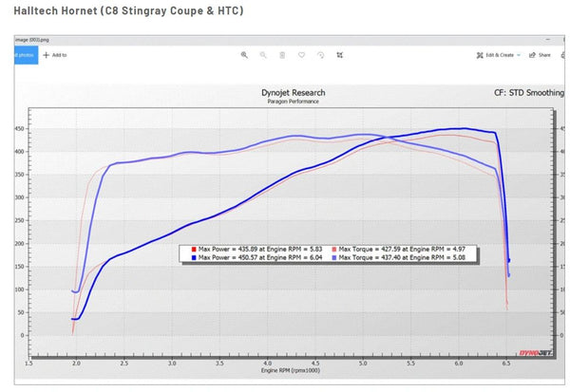Image resolution: width=570 pixels, height=392 pixels.
Task: Click the zoom out magnifier icon
Action: 263,55
